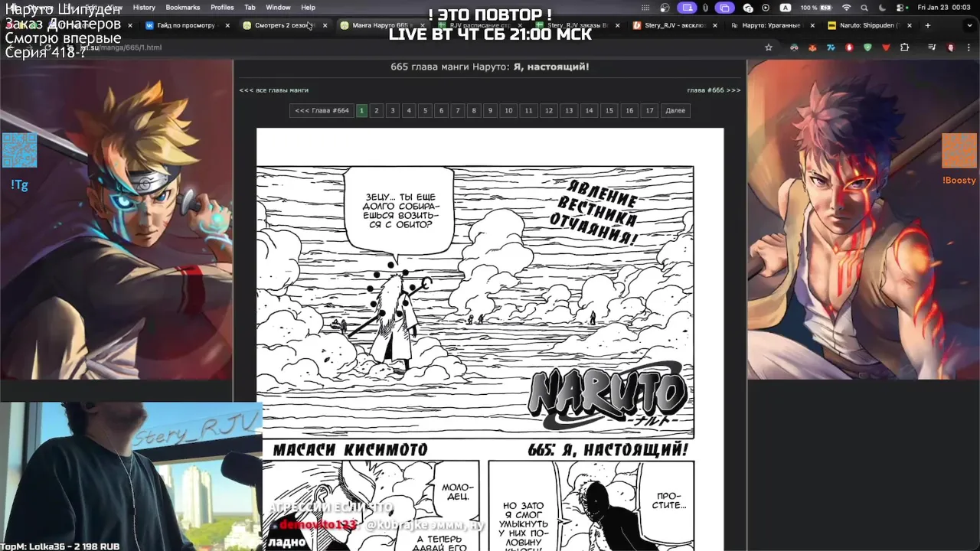The height and width of the screenshot is (551, 980).
Task: Open manga page 4
Action: coord(409,111)
